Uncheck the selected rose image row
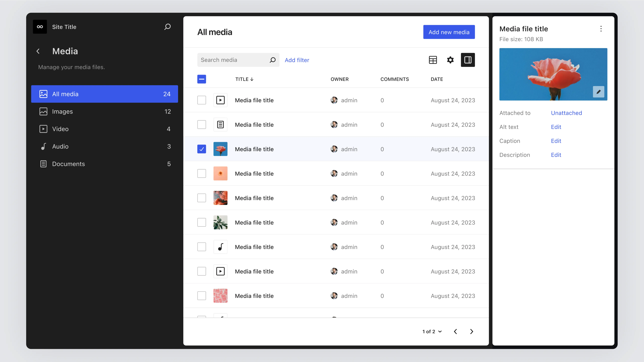This screenshot has height=362, width=644. (x=202, y=149)
